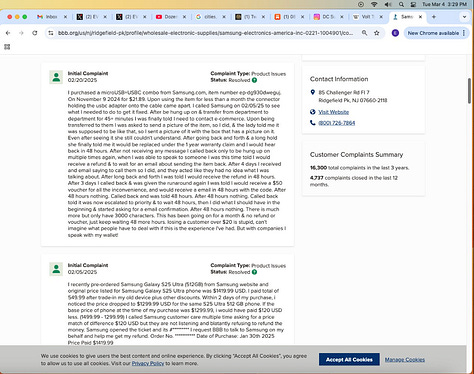Click the '02/05/2025' complaint date
The width and height of the screenshot is (474, 374).
click(82, 272)
